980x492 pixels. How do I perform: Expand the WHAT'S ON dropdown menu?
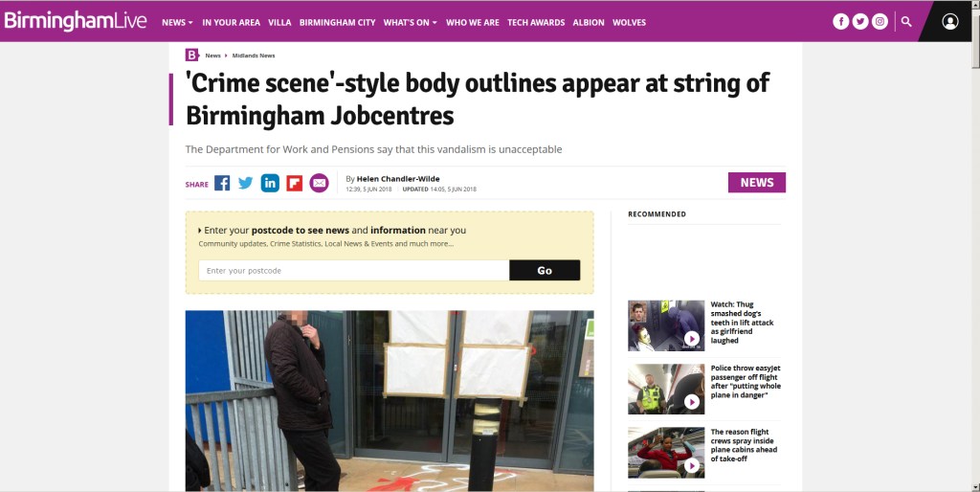(x=410, y=23)
